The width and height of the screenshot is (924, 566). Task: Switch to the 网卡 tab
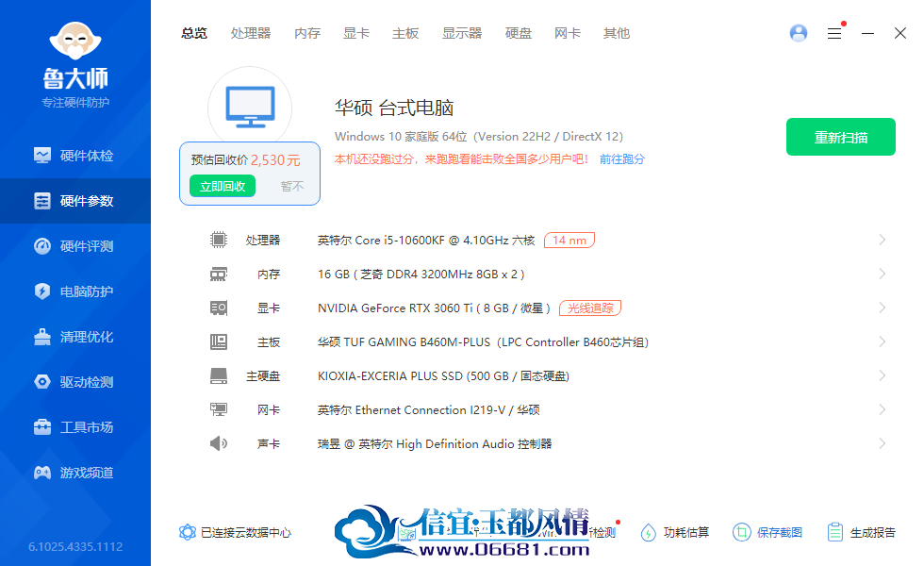point(568,34)
